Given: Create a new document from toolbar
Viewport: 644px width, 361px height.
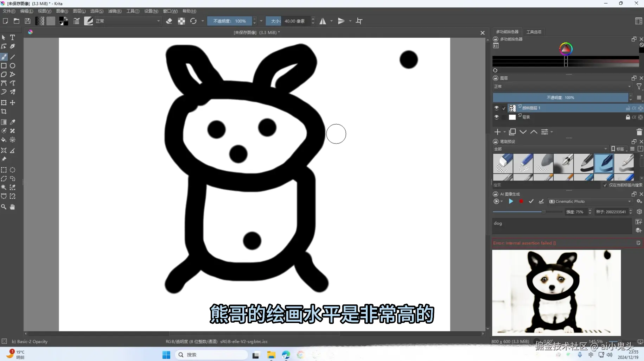Looking at the screenshot, I should pyautogui.click(x=5, y=21).
